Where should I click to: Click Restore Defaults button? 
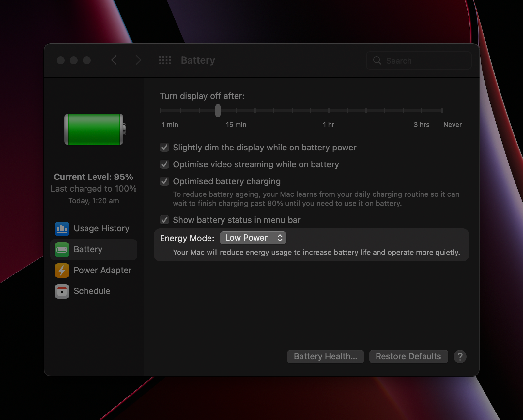(x=408, y=357)
